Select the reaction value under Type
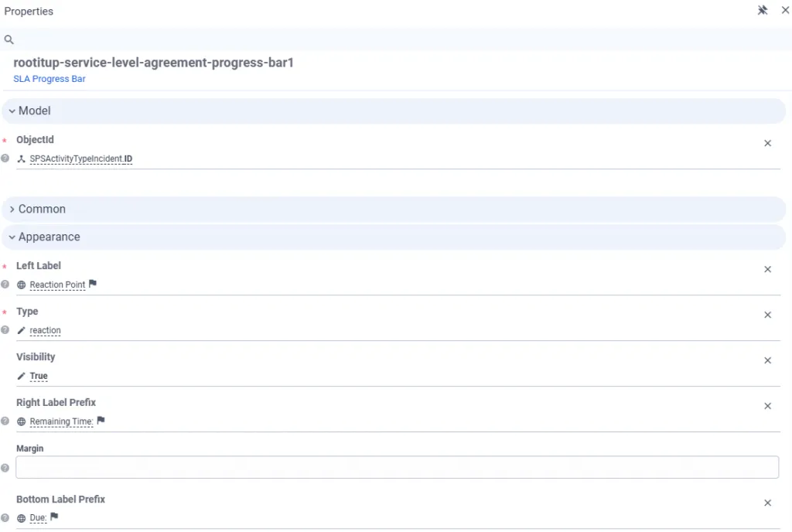Image resolution: width=792 pixels, height=532 pixels. (x=45, y=330)
